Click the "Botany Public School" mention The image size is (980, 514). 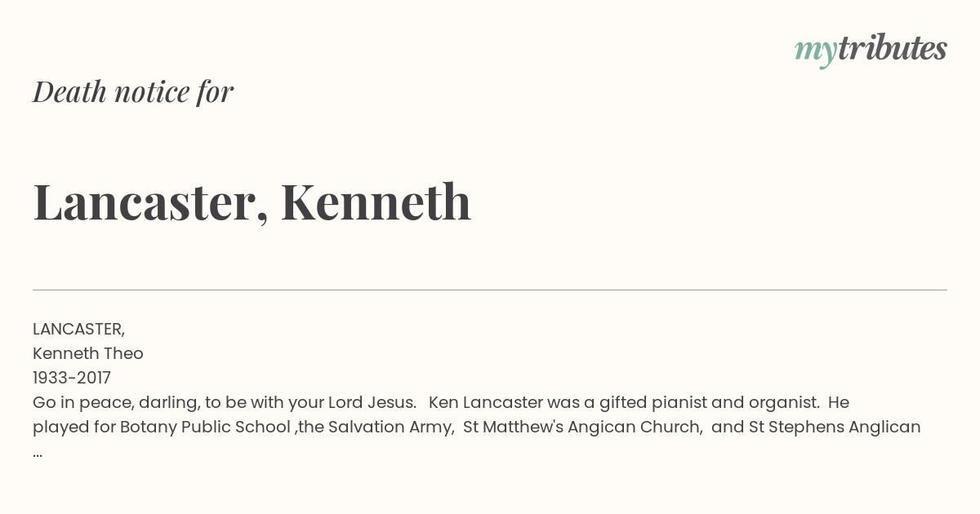[205, 427]
